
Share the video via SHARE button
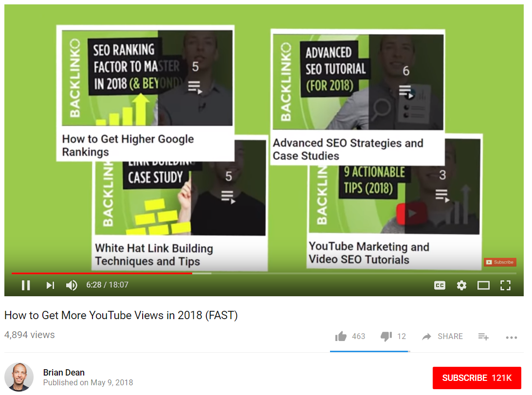pos(450,336)
